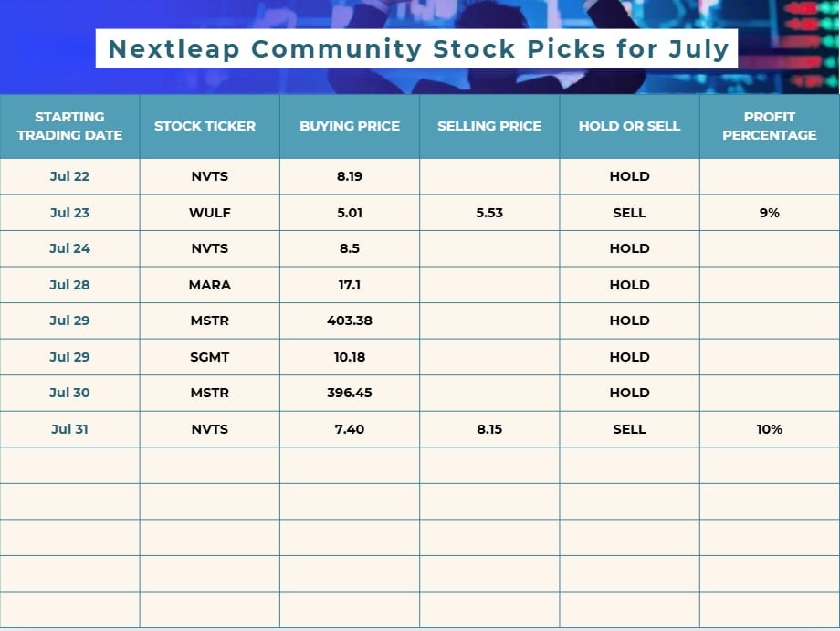Click the 396.45 buying price cell

350,393
